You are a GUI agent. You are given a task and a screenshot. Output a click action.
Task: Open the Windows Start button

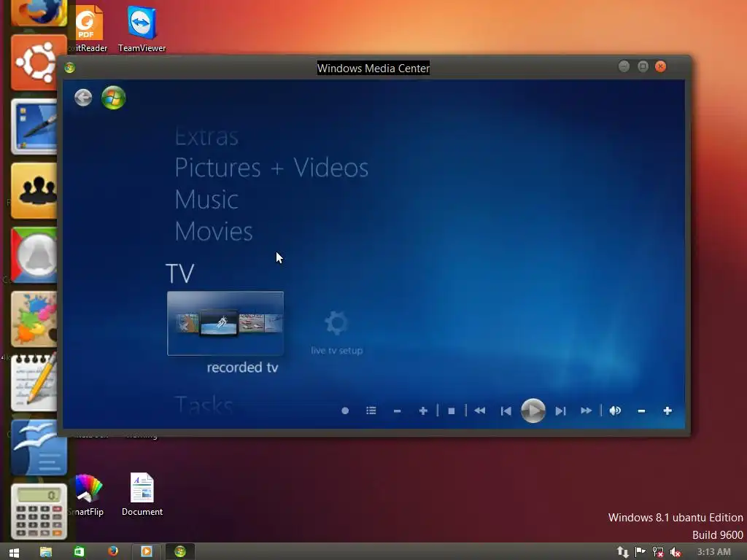pos(14,553)
